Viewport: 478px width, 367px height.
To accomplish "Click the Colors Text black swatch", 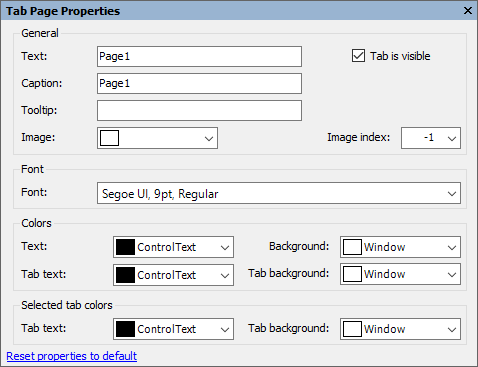I will [125, 247].
